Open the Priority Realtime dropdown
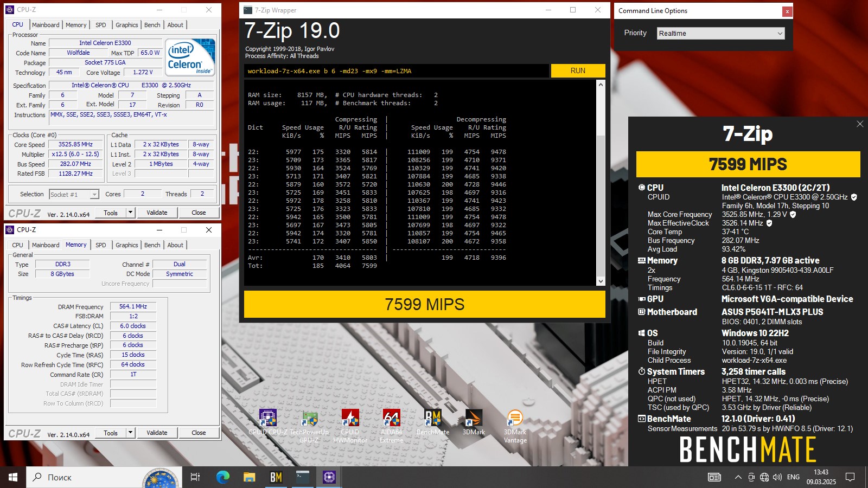Viewport: 868px width, 488px height. coord(721,33)
